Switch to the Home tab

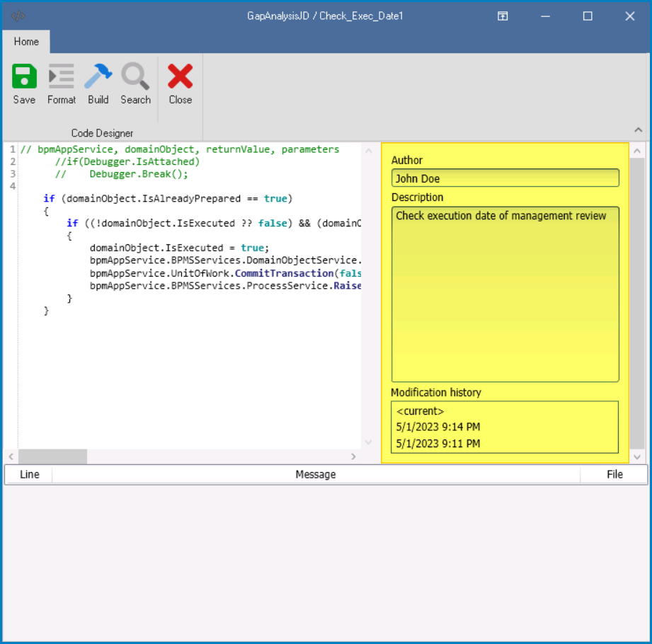click(26, 42)
